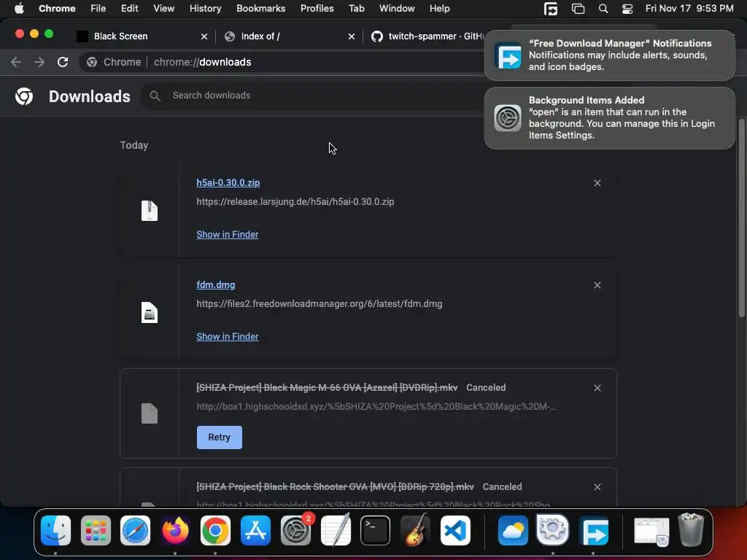Open Control Center in menu bar
This screenshot has width=747, height=560.
tap(627, 9)
